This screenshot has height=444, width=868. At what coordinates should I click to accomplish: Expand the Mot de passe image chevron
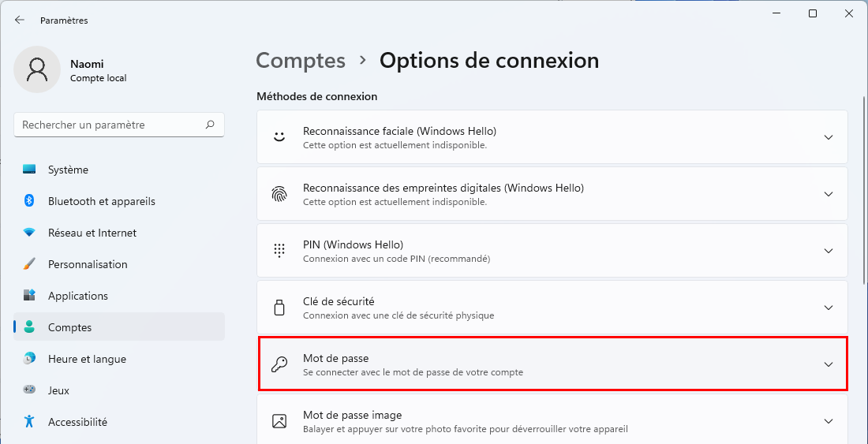[828, 421]
